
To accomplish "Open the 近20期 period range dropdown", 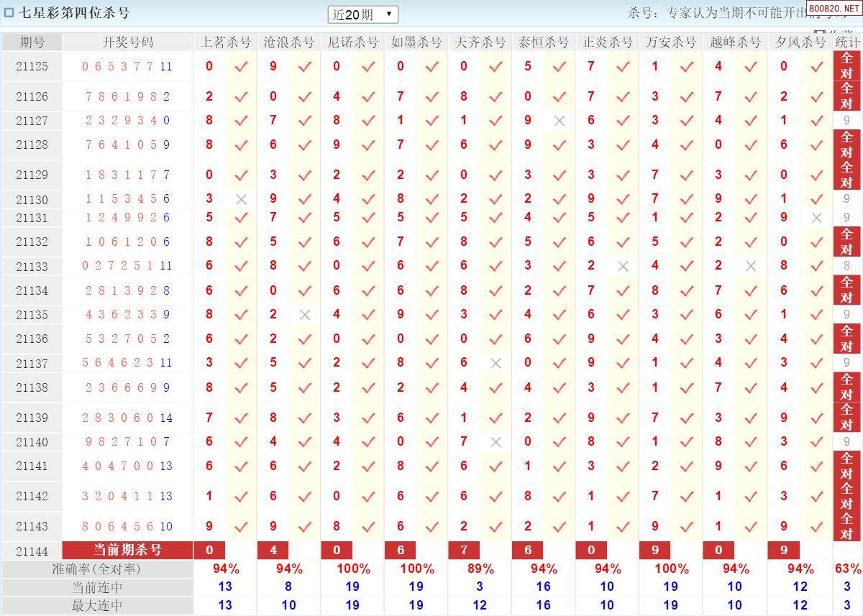I will [x=363, y=14].
